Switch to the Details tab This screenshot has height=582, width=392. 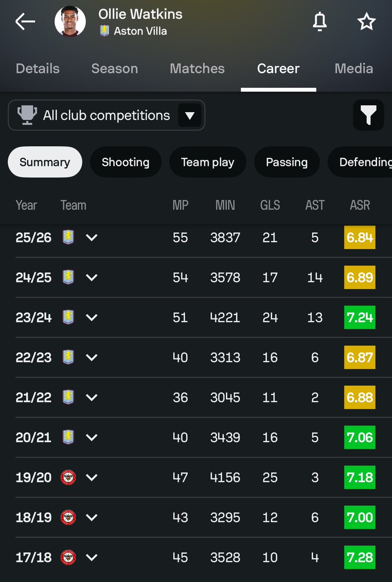[37, 68]
